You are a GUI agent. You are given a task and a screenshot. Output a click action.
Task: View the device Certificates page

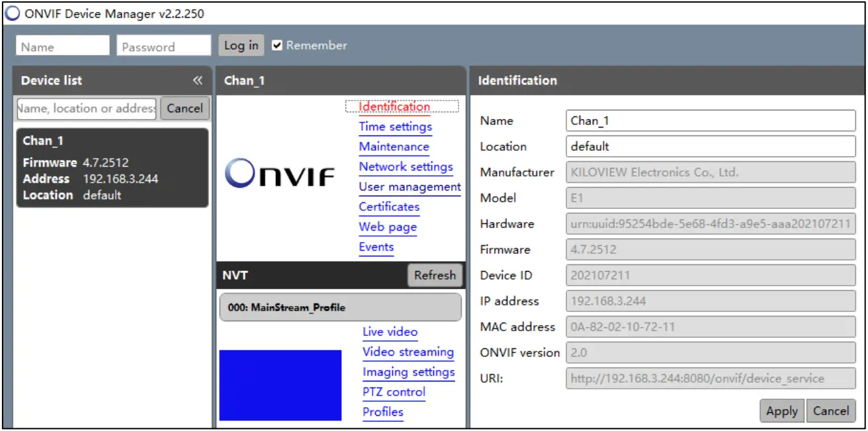pos(389,207)
